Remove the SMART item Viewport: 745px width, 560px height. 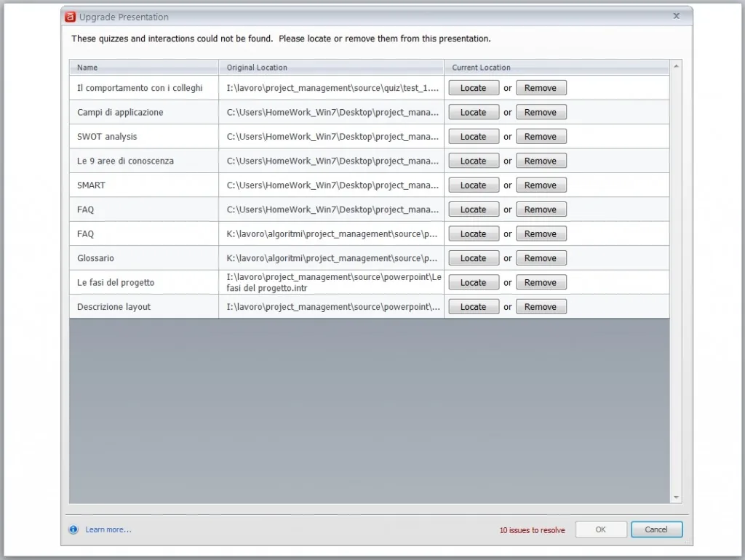click(x=541, y=185)
